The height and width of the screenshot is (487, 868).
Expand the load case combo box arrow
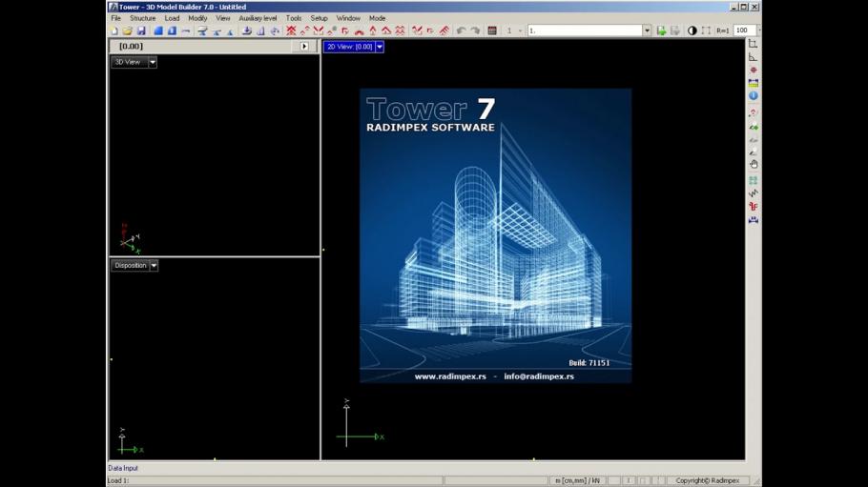click(647, 30)
